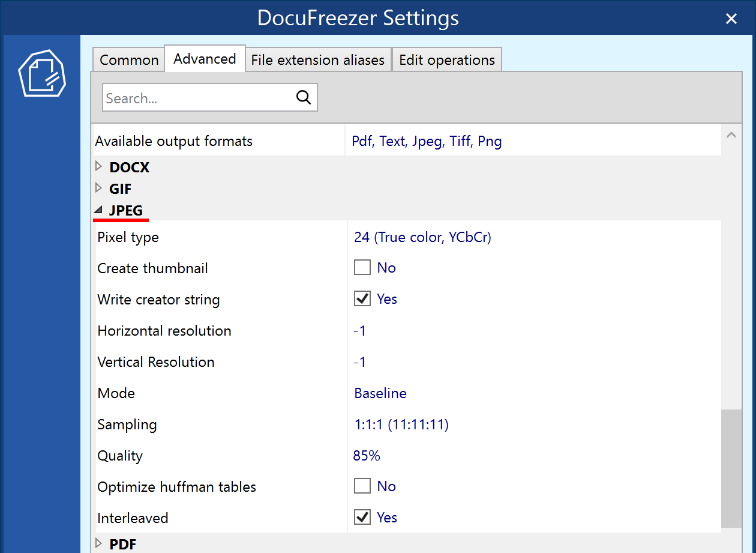Expand the GIF section
Screen dimensions: 756x553
[99, 189]
